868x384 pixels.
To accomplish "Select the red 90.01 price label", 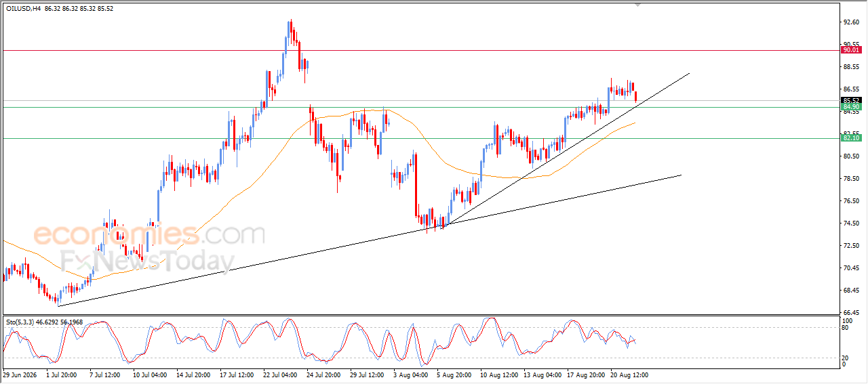I will (x=851, y=50).
